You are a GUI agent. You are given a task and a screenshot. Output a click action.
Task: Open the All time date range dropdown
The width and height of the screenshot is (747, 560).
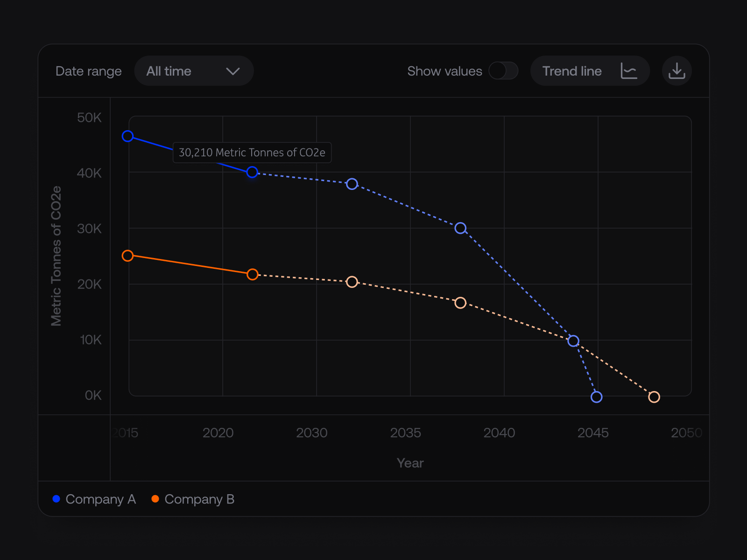point(194,71)
